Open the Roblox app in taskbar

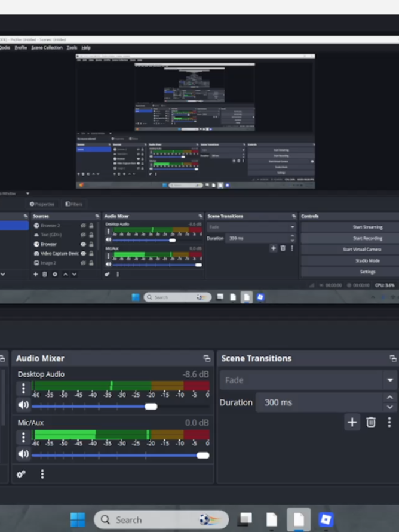(x=326, y=519)
